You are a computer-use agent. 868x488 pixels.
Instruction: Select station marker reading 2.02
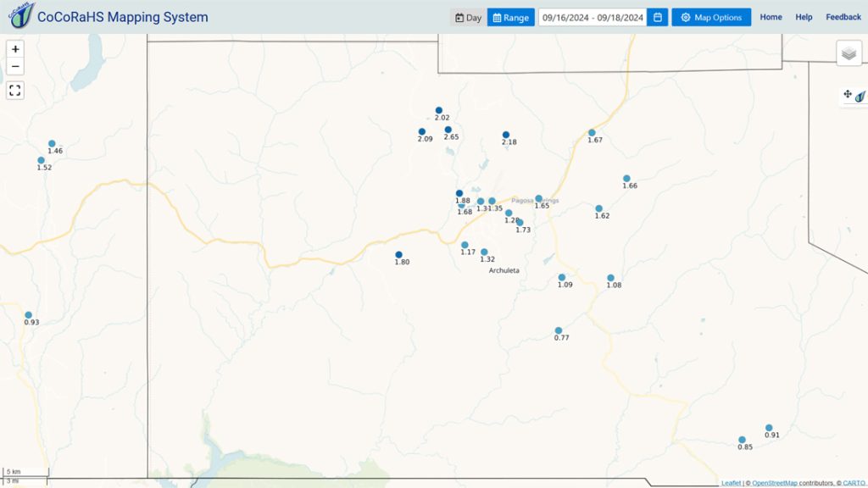pyautogui.click(x=438, y=111)
